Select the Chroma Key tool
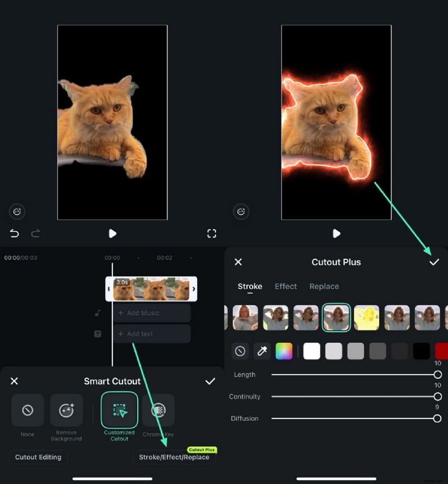This screenshot has width=448, height=484. (158, 411)
